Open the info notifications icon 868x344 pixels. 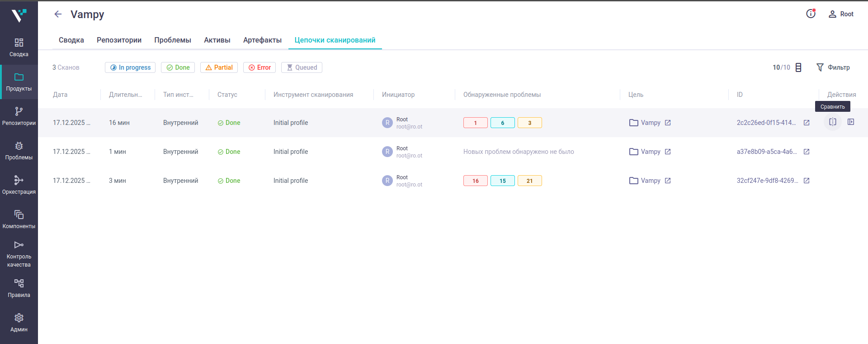tap(811, 14)
